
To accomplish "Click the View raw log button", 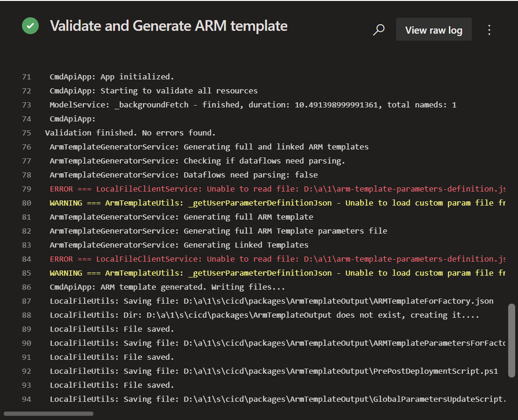I will click(433, 30).
